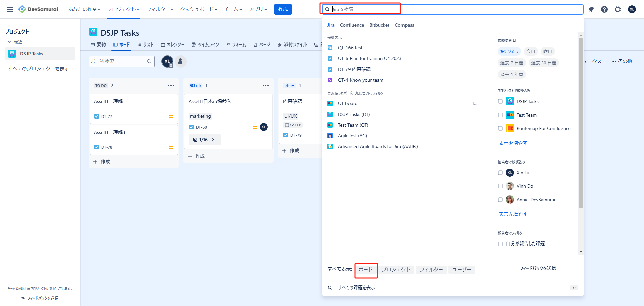644x306 pixels.
Task: Click すべてのプロジェクトを表示 link
Action: click(x=39, y=69)
